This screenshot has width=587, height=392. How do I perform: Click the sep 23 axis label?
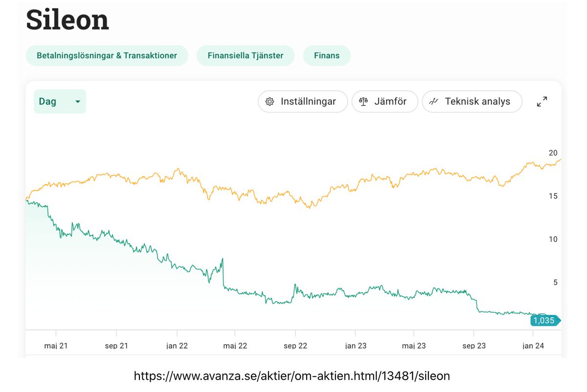coord(474,346)
